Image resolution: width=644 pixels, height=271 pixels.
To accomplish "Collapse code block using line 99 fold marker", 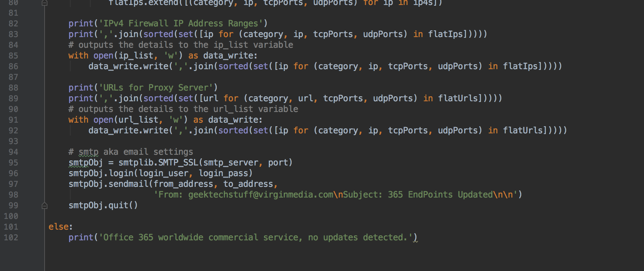I will click(45, 206).
